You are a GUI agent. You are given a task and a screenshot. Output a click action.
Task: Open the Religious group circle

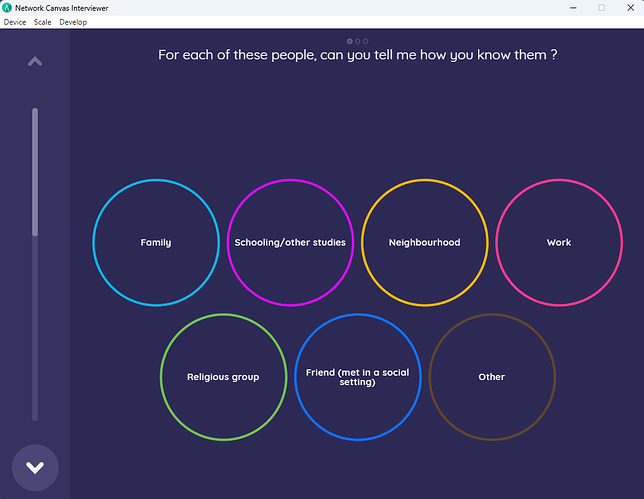click(223, 377)
